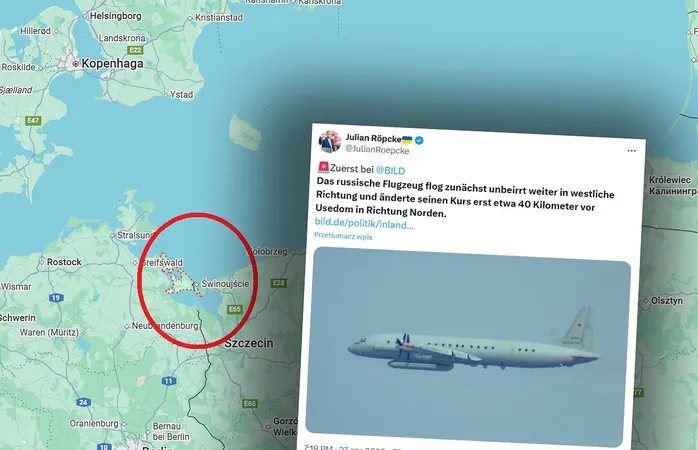
Task: Open the bild.de/politik/inland link
Action: (364, 223)
